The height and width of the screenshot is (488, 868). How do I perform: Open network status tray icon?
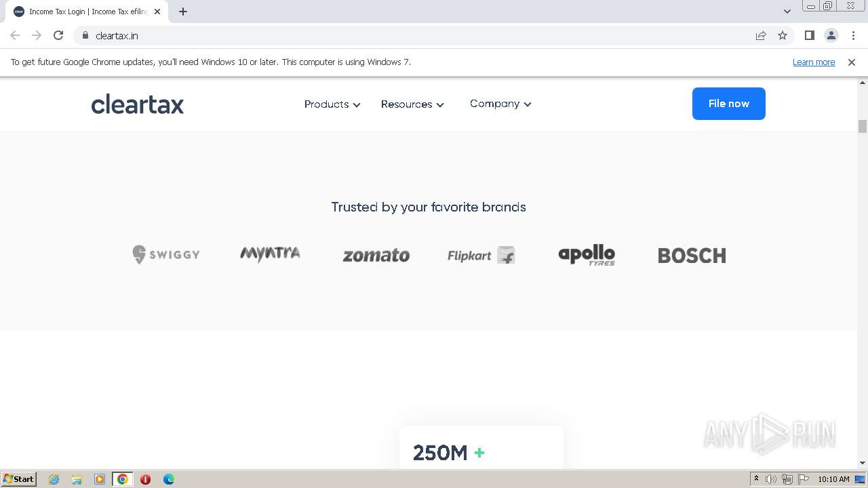click(x=787, y=479)
